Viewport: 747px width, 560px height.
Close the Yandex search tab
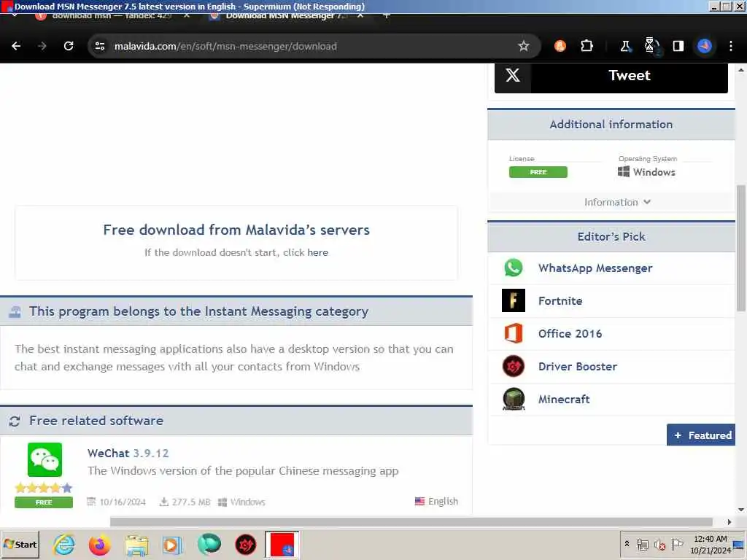click(187, 15)
